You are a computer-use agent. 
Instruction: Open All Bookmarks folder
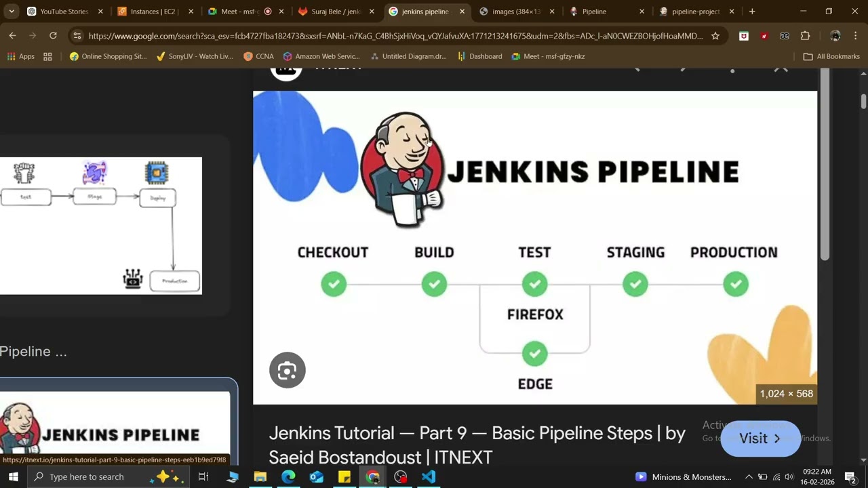[831, 56]
